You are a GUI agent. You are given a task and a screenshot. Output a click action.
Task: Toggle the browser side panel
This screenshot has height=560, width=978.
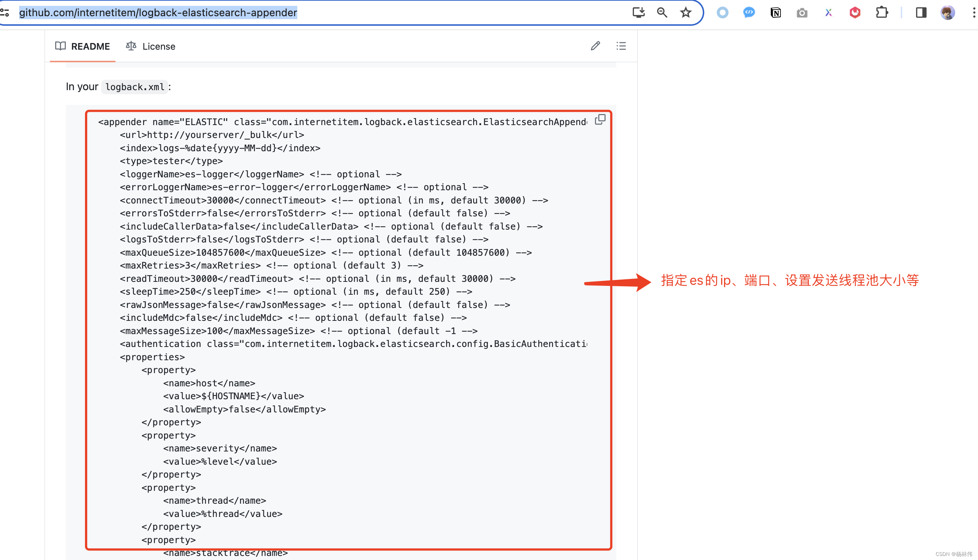click(921, 13)
